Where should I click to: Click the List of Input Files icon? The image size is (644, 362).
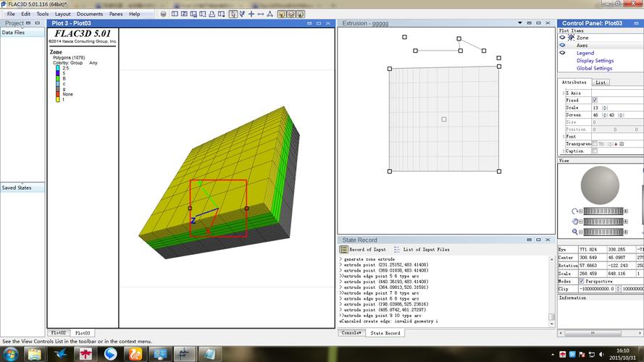397,249
